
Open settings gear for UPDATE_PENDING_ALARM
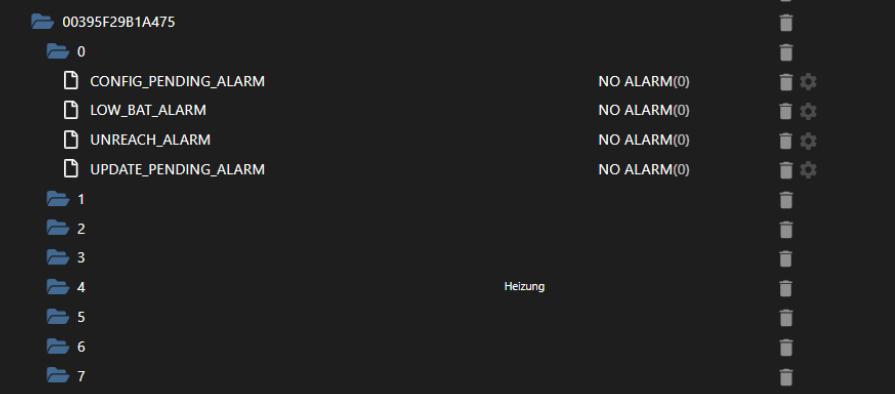[x=808, y=170]
